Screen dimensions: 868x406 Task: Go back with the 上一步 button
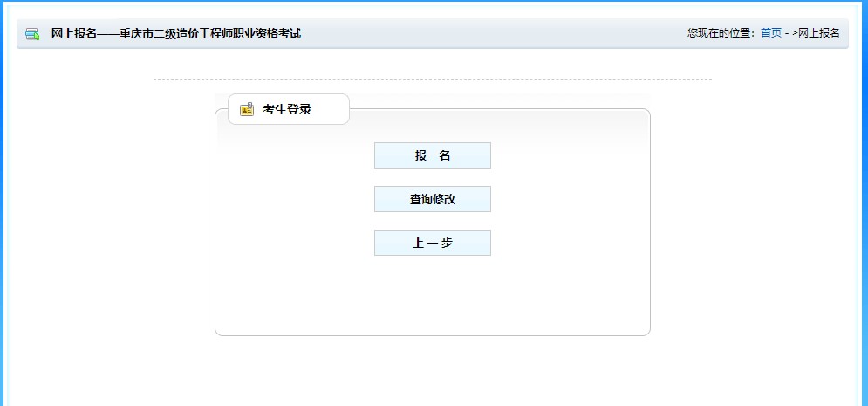[x=432, y=243]
